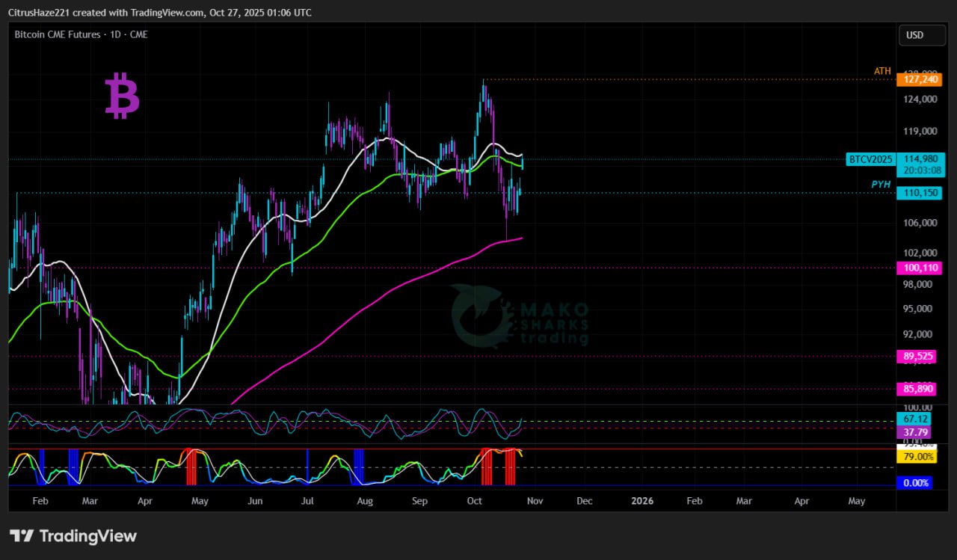
Task: Click the 67.12 oscillator value label
Action: [x=914, y=420]
